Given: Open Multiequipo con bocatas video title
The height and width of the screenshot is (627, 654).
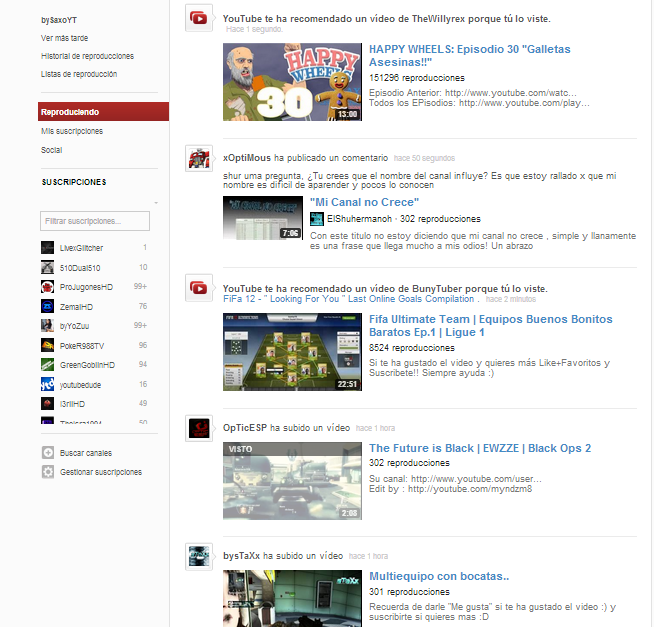Looking at the screenshot, I should 439,576.
